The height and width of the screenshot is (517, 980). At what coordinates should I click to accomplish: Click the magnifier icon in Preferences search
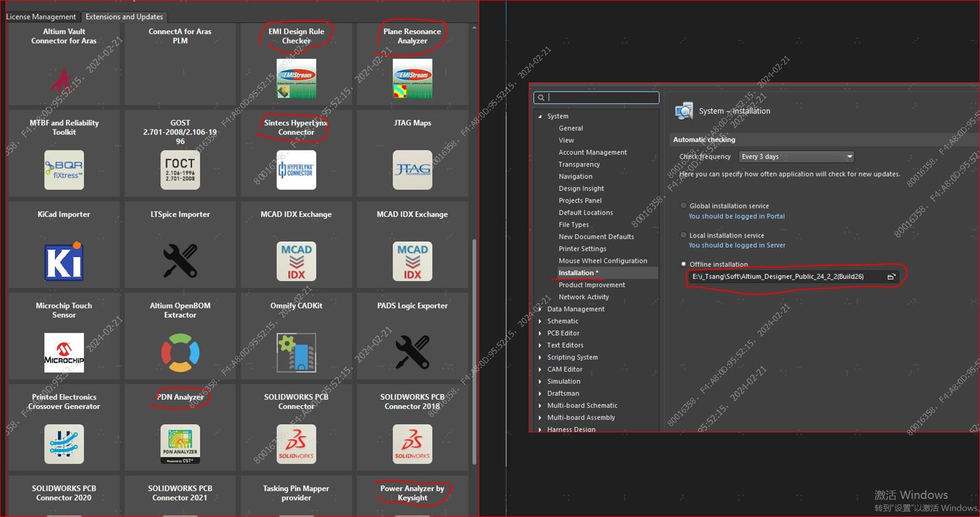coord(541,98)
